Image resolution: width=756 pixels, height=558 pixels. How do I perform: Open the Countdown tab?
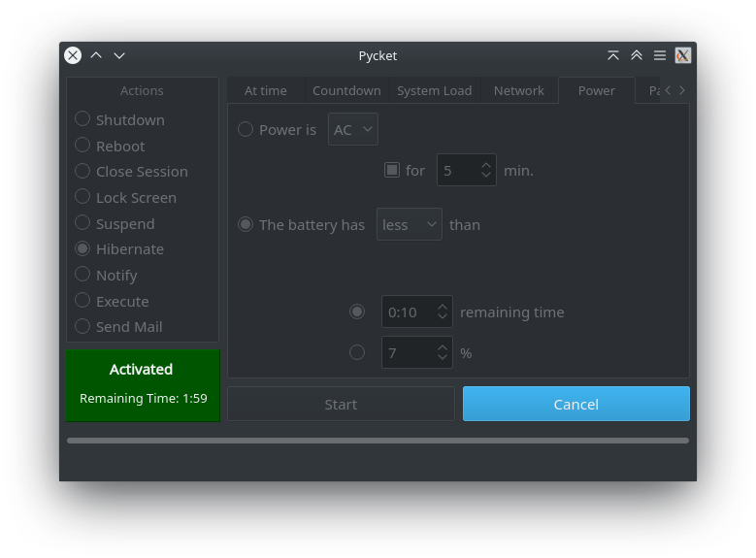(346, 90)
